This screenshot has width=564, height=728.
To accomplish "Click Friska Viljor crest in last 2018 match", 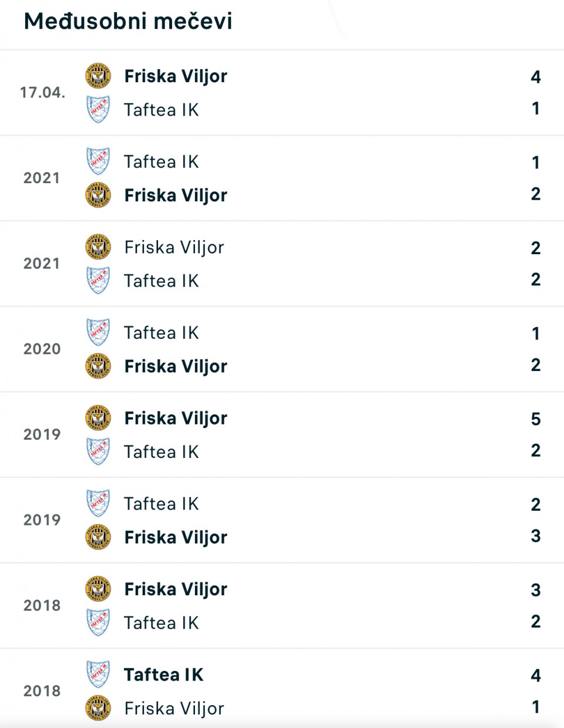I will 98,709.
